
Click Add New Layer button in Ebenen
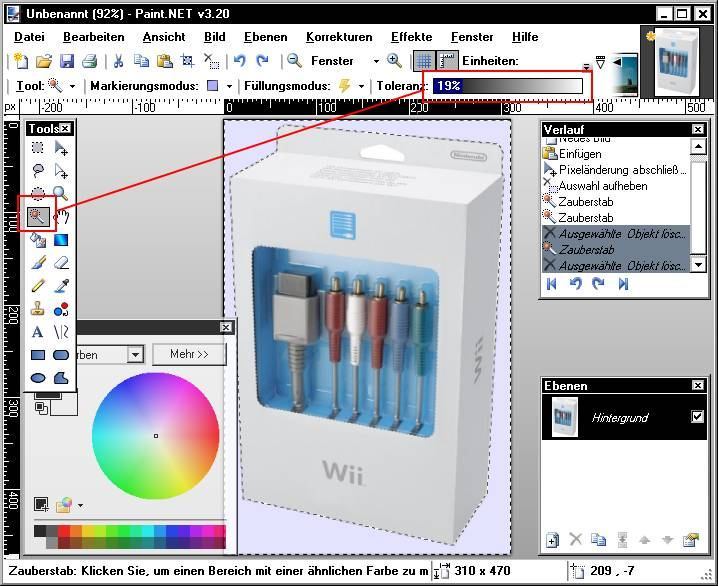point(553,540)
